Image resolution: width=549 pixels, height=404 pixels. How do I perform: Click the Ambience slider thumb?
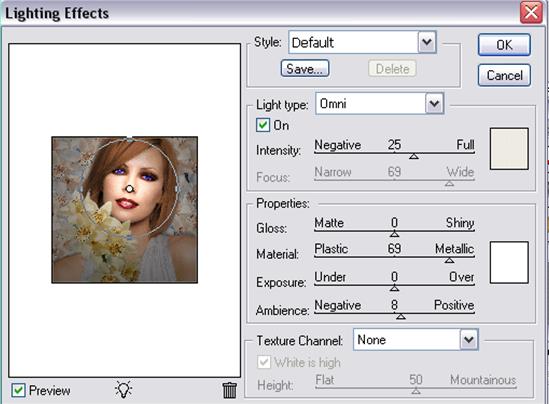401,316
